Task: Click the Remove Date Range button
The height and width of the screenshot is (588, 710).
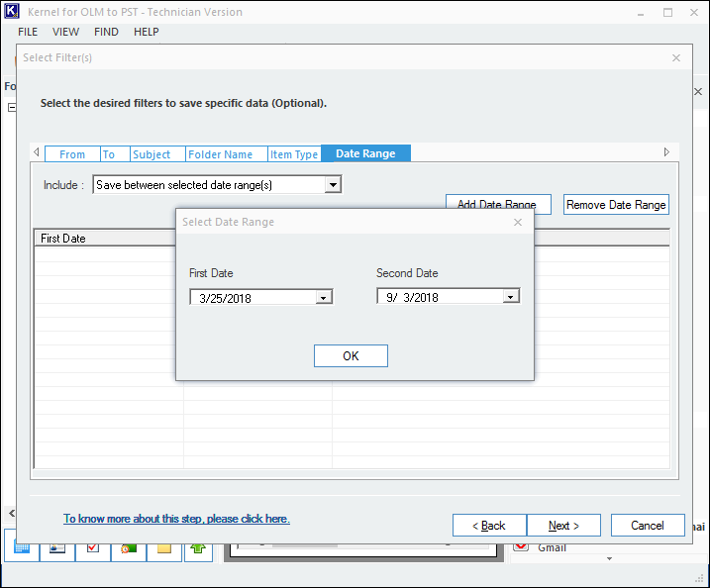Action: (616, 205)
